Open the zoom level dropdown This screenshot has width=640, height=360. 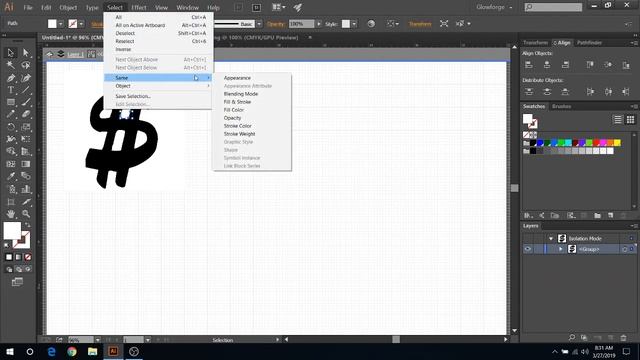(98, 340)
